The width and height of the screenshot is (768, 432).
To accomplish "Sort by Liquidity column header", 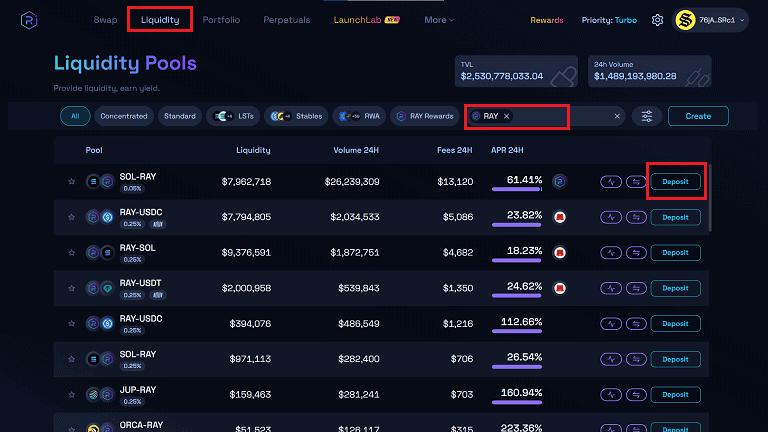I will [x=253, y=150].
